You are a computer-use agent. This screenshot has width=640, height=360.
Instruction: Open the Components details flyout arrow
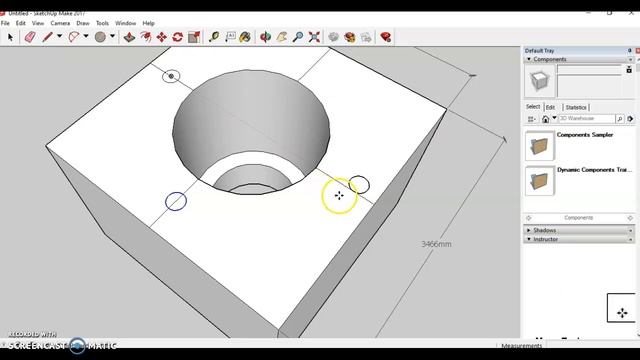coord(631,119)
